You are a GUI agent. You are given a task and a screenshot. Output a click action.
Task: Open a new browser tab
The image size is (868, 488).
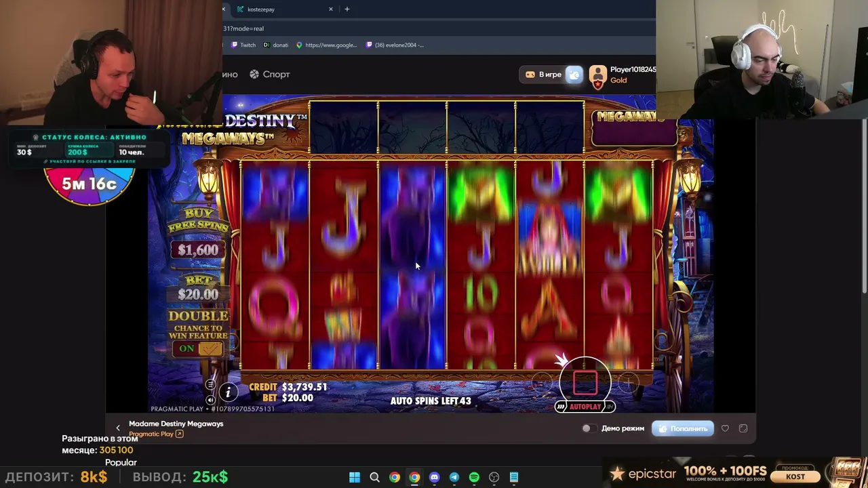pos(347,9)
